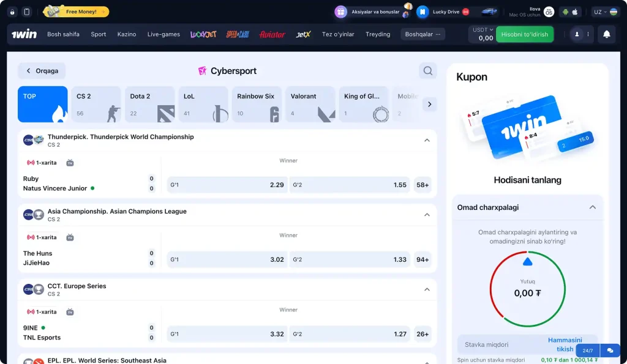
Task: Click the Hisobni to'ldirish deposit button
Action: pyautogui.click(x=525, y=34)
